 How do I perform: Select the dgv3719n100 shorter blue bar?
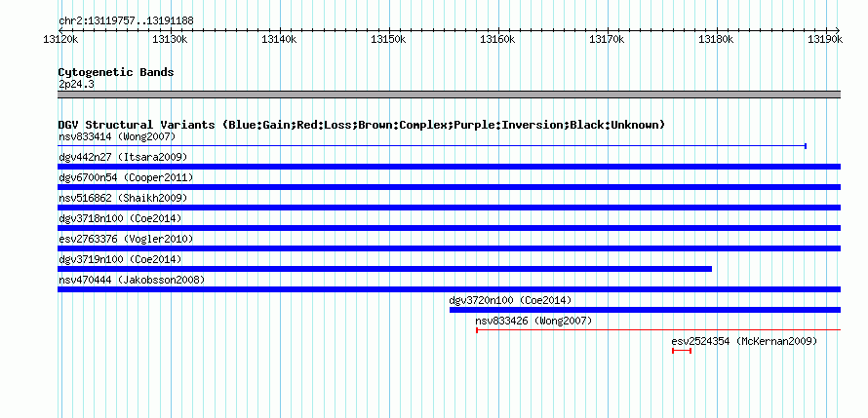click(384, 269)
